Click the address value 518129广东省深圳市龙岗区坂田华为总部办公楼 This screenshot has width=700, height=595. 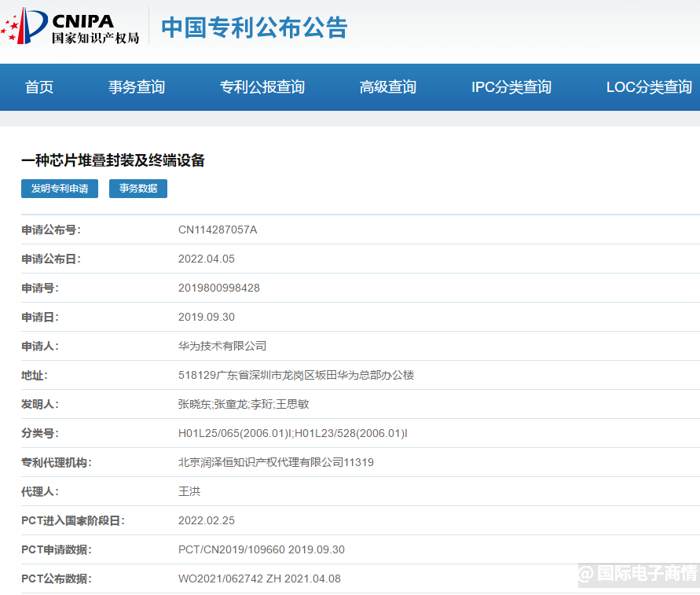coord(296,375)
